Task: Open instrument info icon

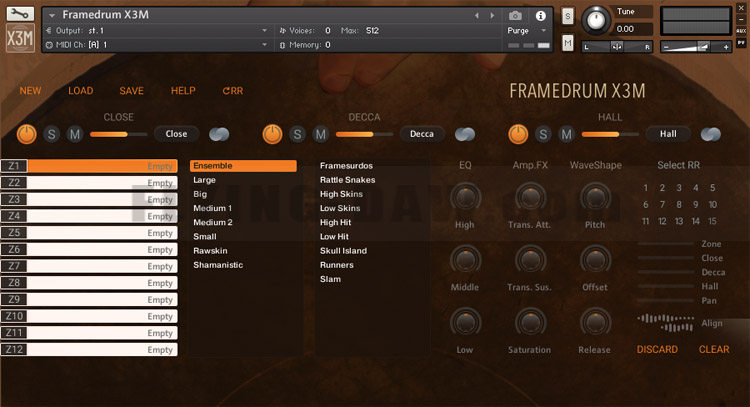Action: pyautogui.click(x=540, y=16)
